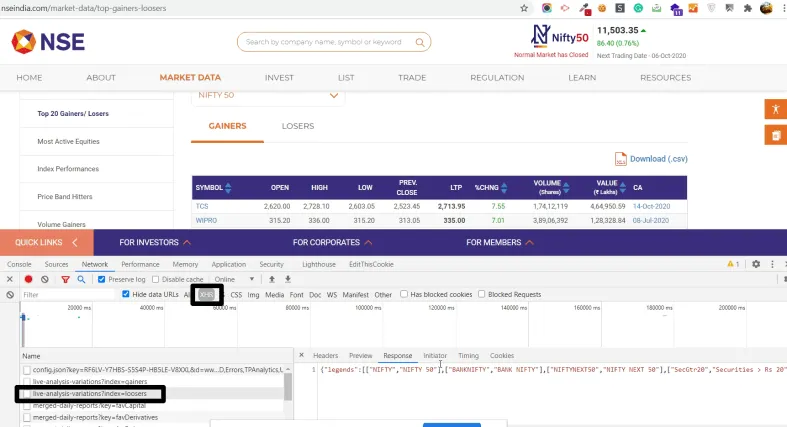The height and width of the screenshot is (427, 787).
Task: Close the request details pane
Action: tap(301, 355)
